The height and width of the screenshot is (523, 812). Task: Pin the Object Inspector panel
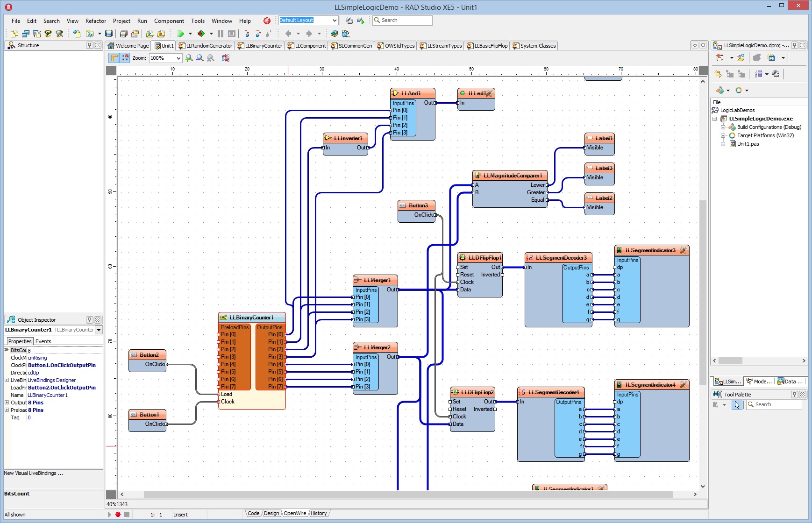89,320
